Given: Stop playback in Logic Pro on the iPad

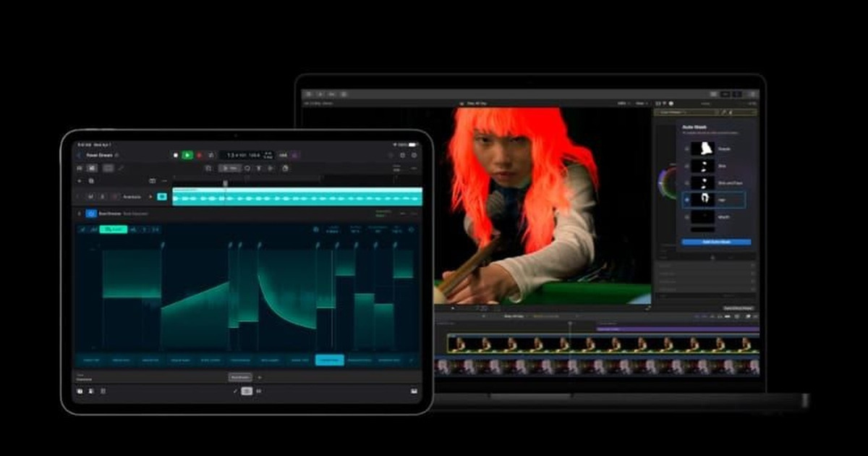Looking at the screenshot, I should point(176,155).
